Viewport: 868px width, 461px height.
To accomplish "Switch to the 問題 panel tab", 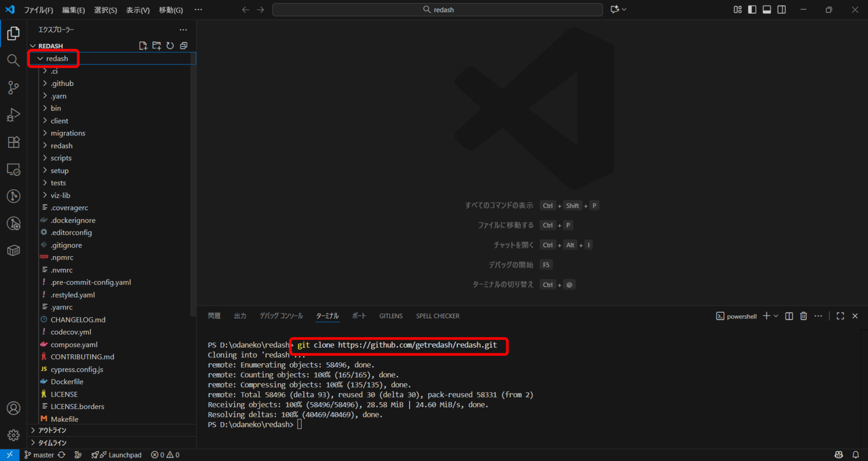I will pyautogui.click(x=214, y=316).
